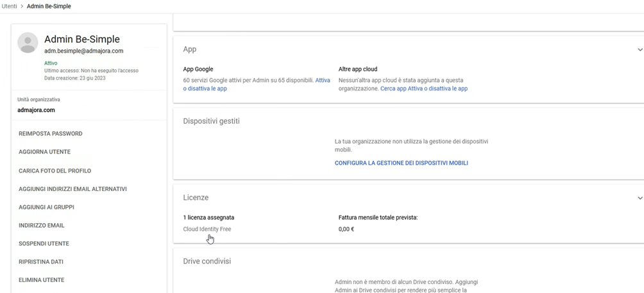Image resolution: width=644 pixels, height=293 pixels.
Task: Click Indirizzo Email in sidebar
Action: pos(42,226)
